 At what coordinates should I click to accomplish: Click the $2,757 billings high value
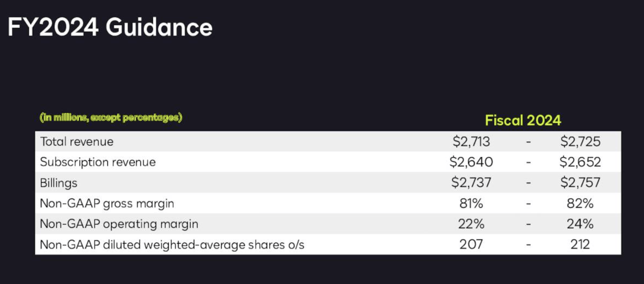coord(580,183)
